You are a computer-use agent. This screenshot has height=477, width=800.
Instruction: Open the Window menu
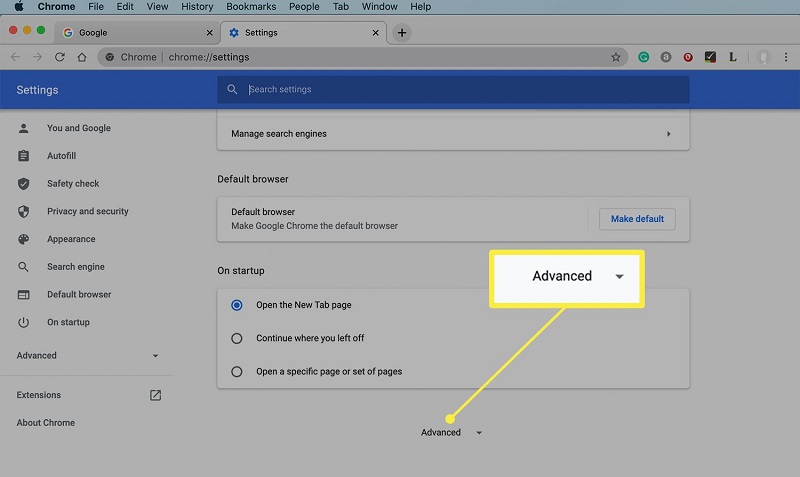tap(380, 7)
